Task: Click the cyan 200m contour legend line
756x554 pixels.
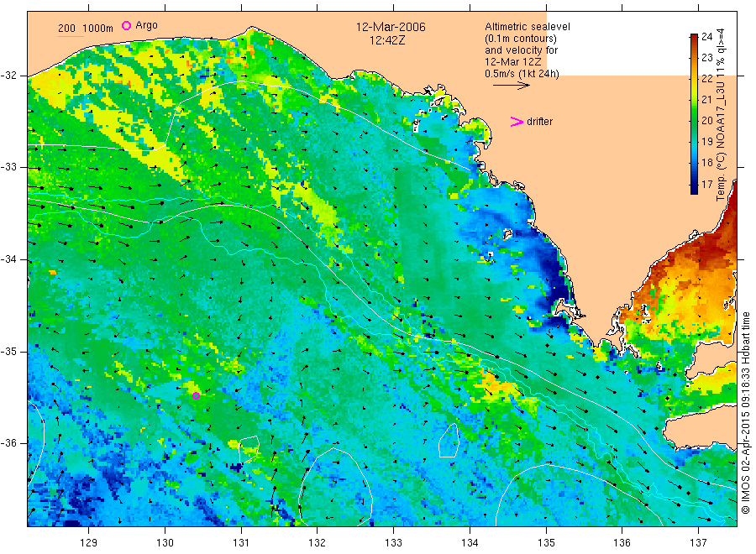Action: pyautogui.click(x=71, y=36)
